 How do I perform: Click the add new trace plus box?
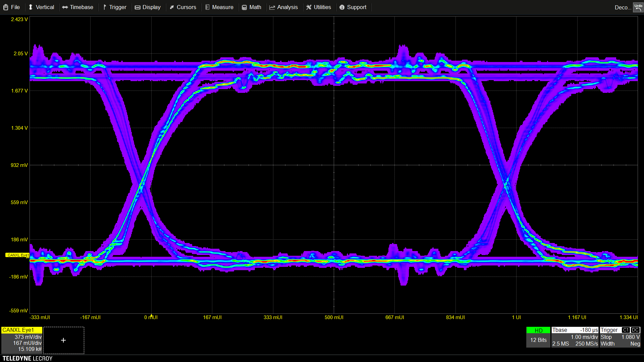point(63,340)
